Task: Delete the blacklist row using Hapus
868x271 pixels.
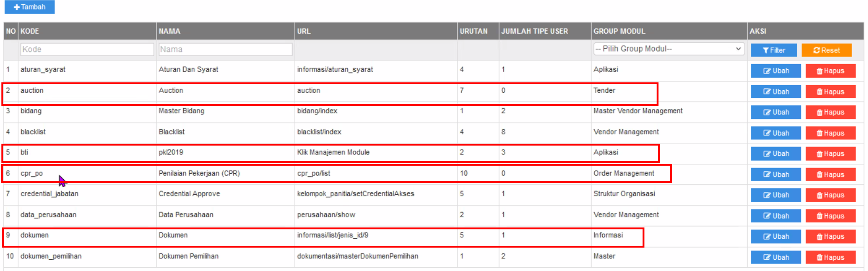Action: pos(830,133)
